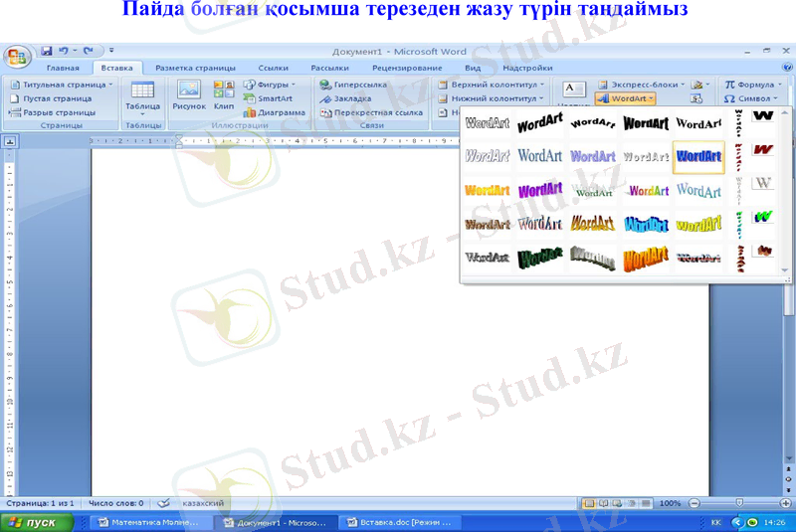Open the Вид tab
Screen dimensions: 796x532
pos(473,68)
